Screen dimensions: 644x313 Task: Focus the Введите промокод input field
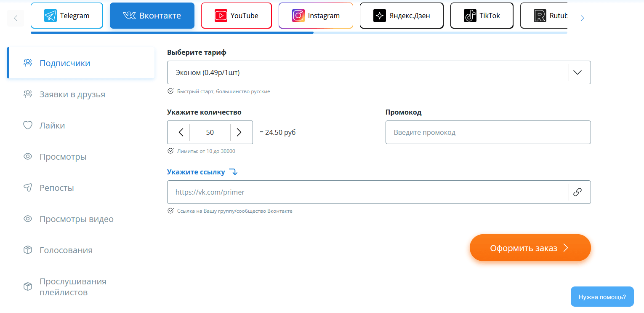pos(488,132)
